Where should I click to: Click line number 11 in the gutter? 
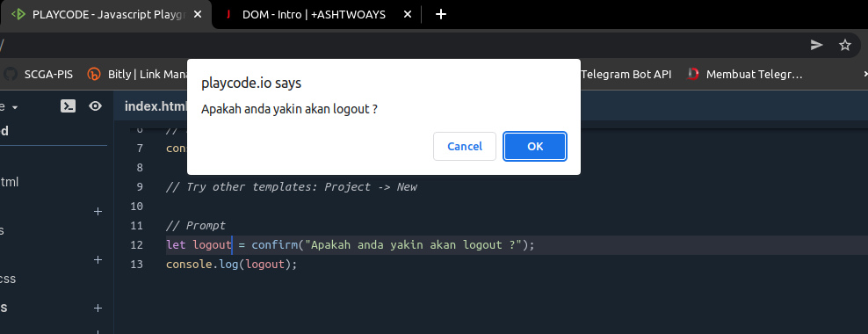tap(137, 225)
